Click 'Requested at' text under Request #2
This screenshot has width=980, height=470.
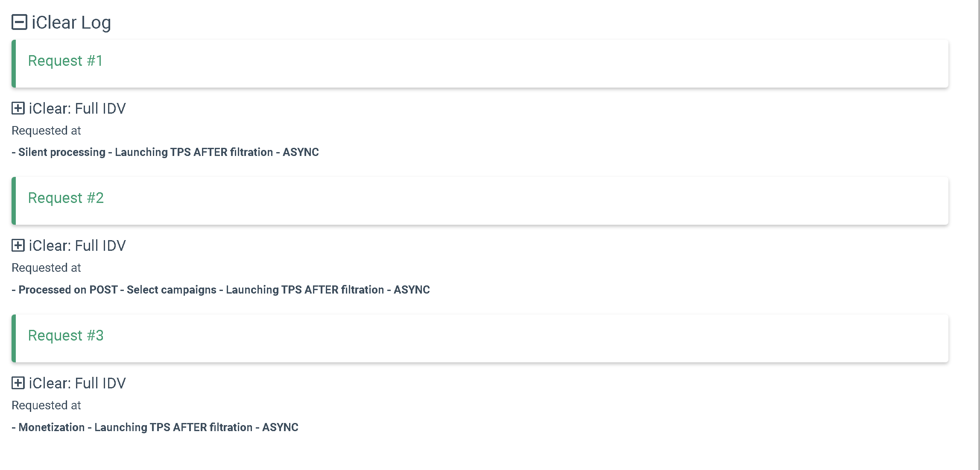pyautogui.click(x=46, y=268)
